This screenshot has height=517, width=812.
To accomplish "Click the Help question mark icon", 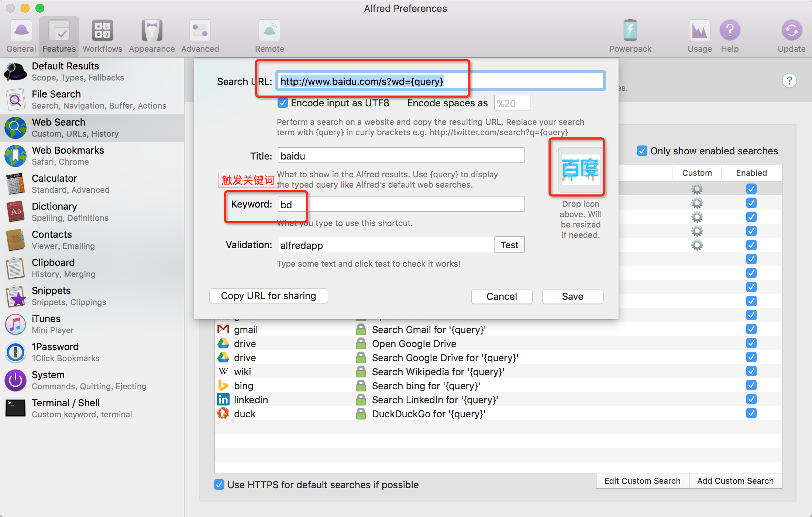I will [x=729, y=28].
